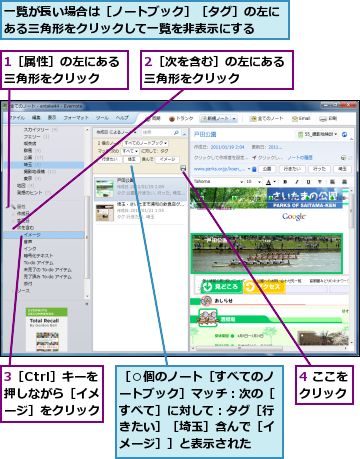Expand the ソース attribute triangle
This screenshot has width=360, height=459.
coord(13,291)
